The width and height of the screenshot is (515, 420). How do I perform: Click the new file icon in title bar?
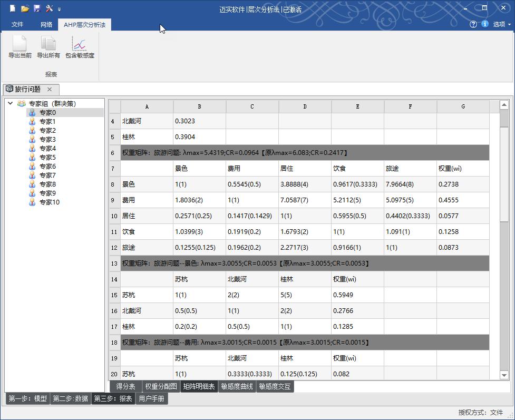[x=12, y=9]
